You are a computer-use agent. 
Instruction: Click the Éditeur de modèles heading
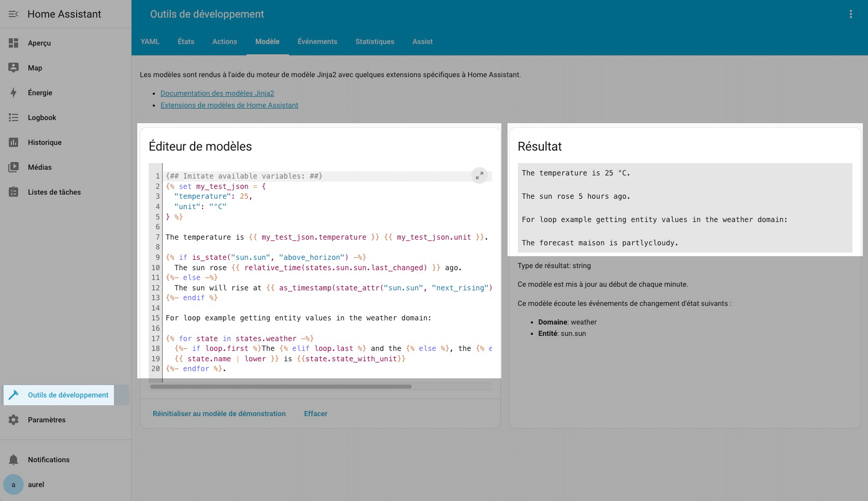click(x=200, y=146)
